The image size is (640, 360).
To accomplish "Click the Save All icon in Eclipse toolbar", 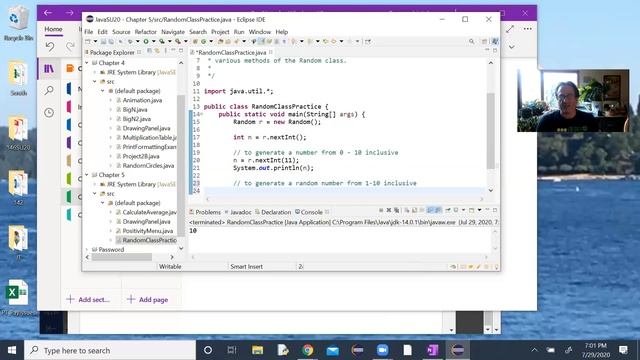I will coord(111,41).
